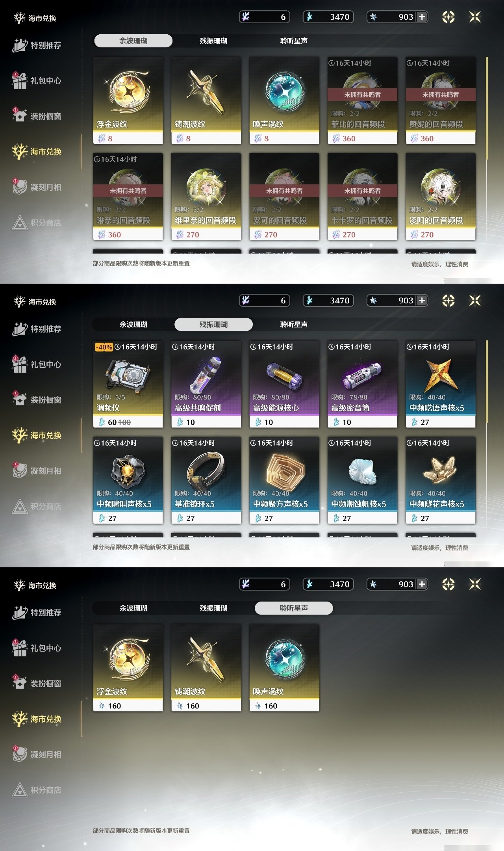The width and height of the screenshot is (504, 851).
Task: Open the 高级密音筒 item card
Action: pyautogui.click(x=362, y=384)
